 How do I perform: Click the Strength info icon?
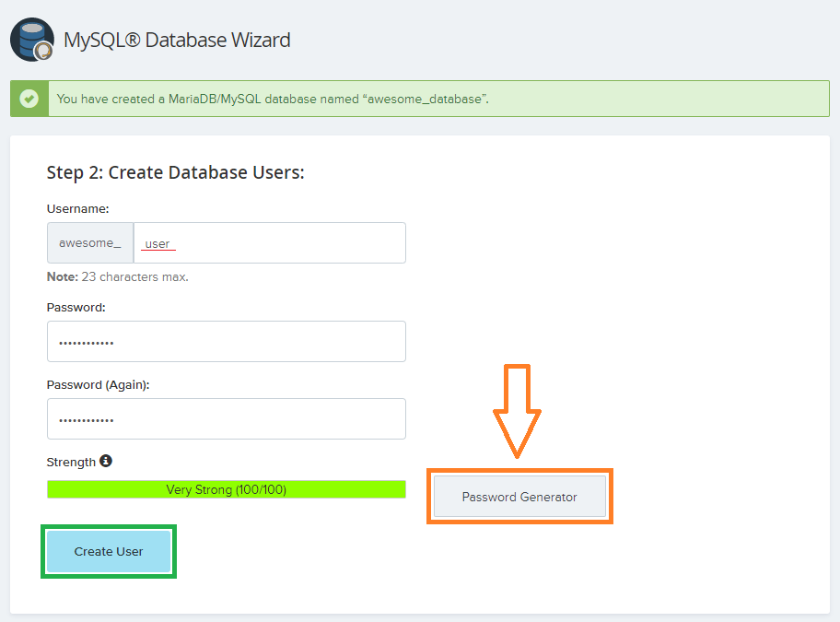[106, 461]
